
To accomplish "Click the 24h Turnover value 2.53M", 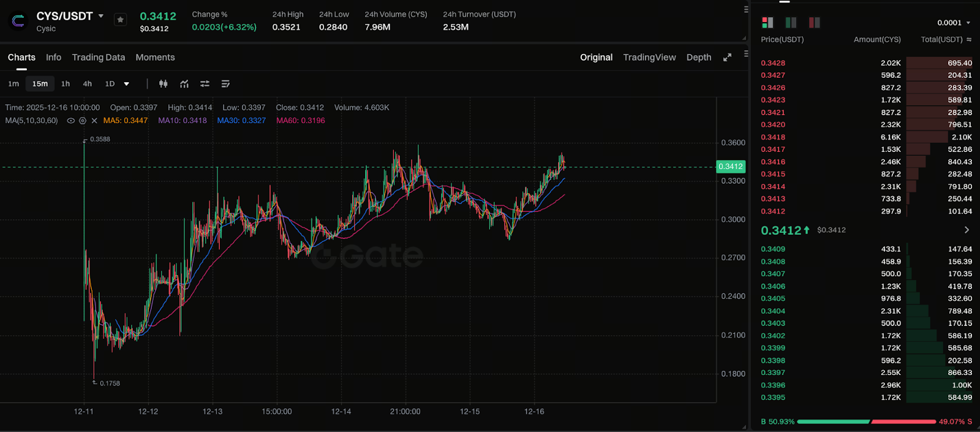I will click(456, 27).
